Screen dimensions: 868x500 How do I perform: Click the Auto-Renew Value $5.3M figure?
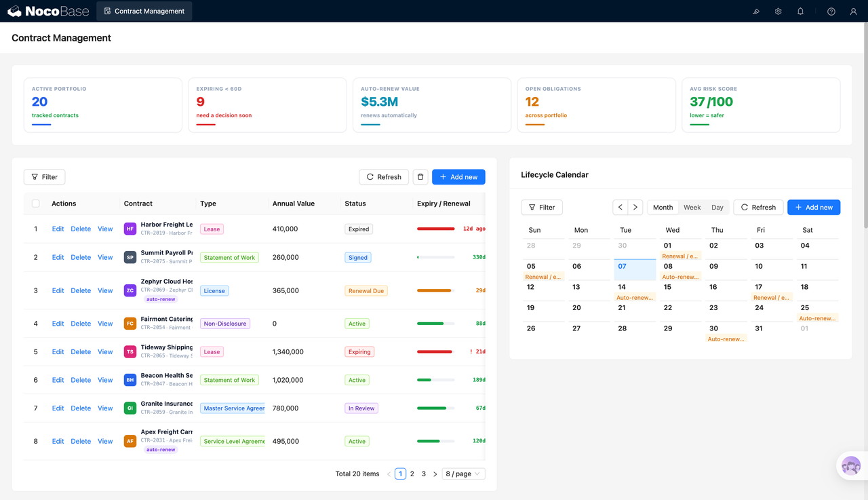[380, 102]
